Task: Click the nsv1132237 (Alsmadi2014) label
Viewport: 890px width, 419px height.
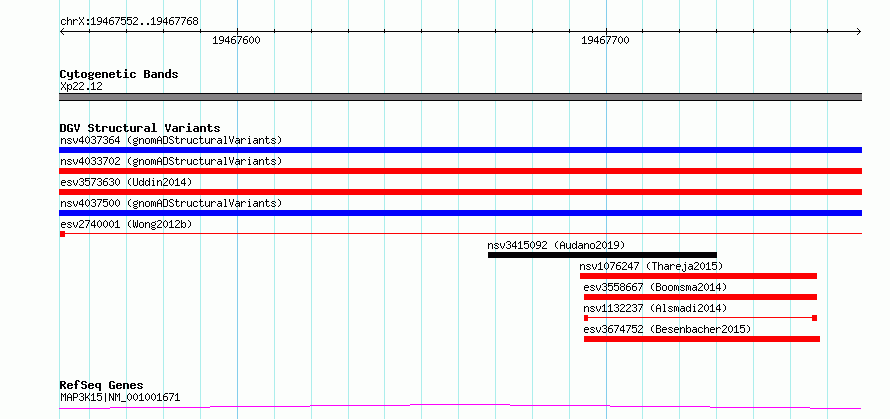Action: [x=655, y=308]
